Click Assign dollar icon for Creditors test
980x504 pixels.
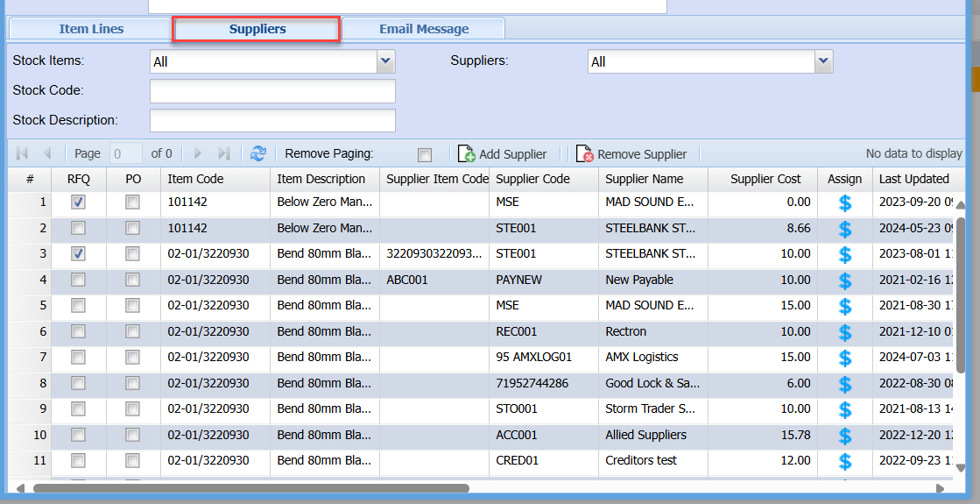845,461
